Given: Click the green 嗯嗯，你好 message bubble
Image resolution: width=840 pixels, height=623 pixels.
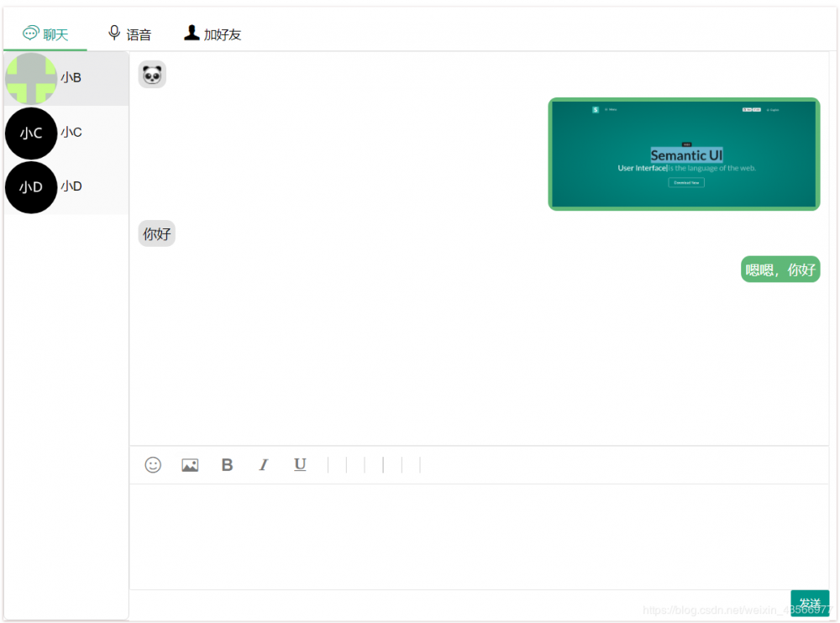Looking at the screenshot, I should coord(780,270).
